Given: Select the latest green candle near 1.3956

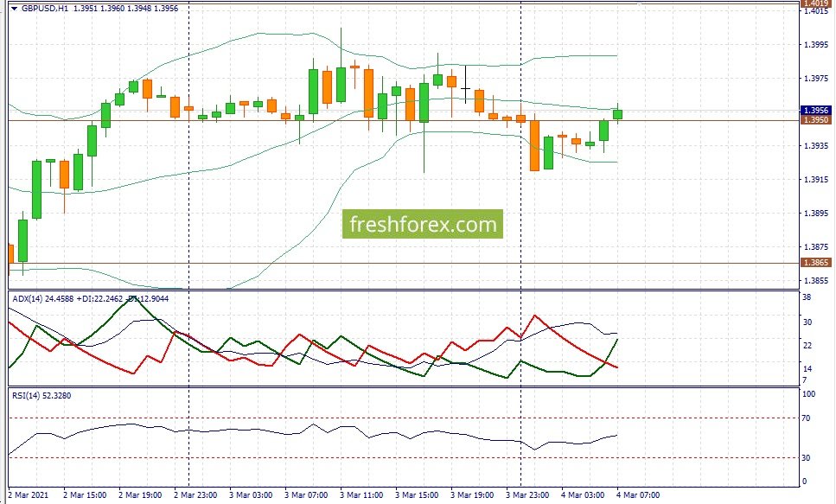Looking at the screenshot, I should (x=617, y=114).
